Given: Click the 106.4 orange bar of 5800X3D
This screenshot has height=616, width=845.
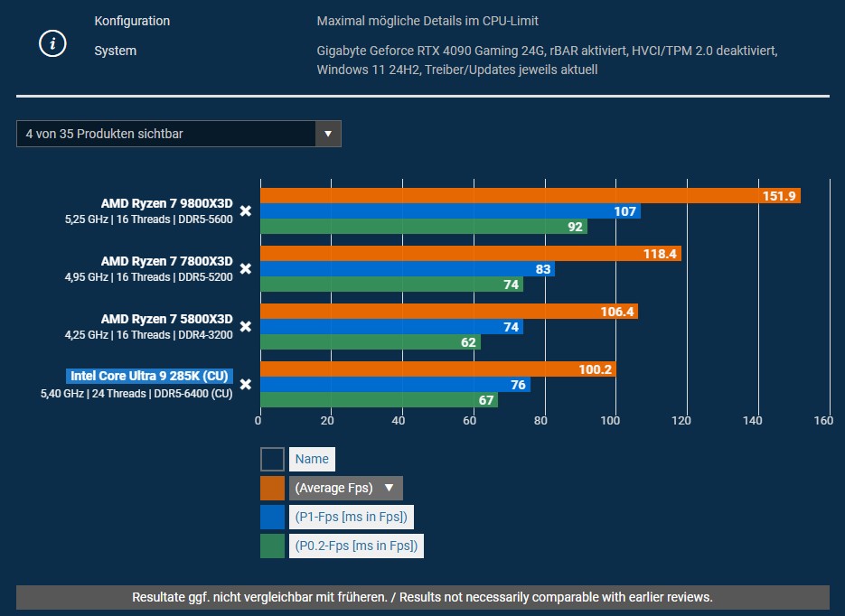Looking at the screenshot, I should pyautogui.click(x=449, y=312).
